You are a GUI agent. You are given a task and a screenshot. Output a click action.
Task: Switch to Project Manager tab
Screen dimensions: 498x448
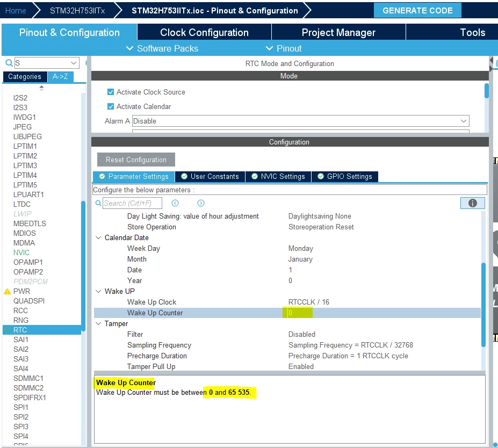pos(338,32)
